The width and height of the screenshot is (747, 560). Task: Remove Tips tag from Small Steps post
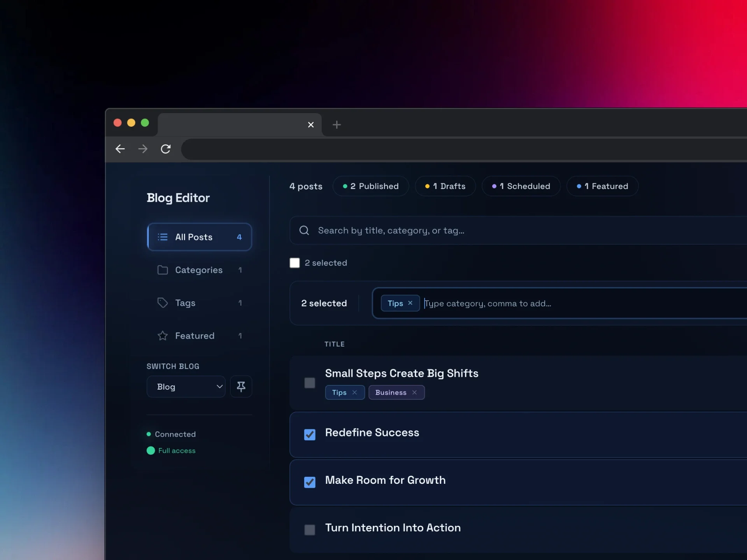354,392
